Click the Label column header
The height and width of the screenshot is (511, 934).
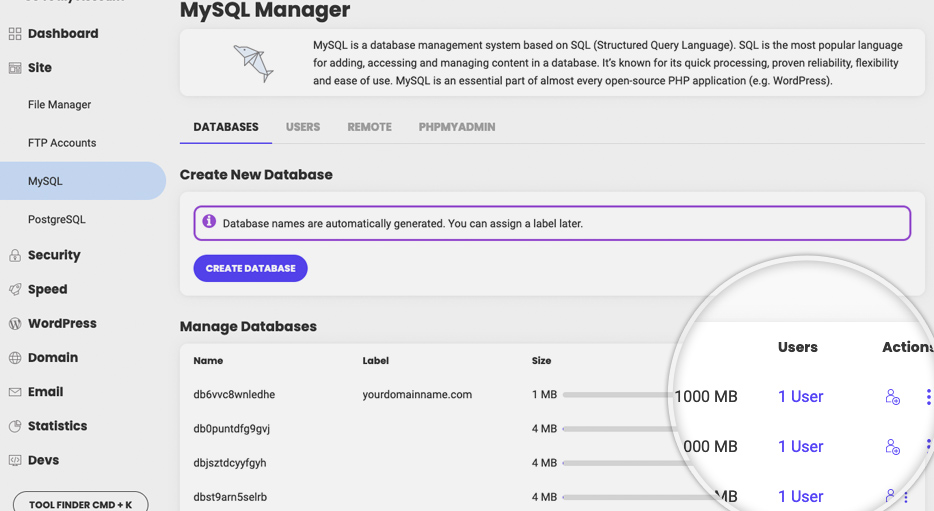pyautogui.click(x=375, y=361)
